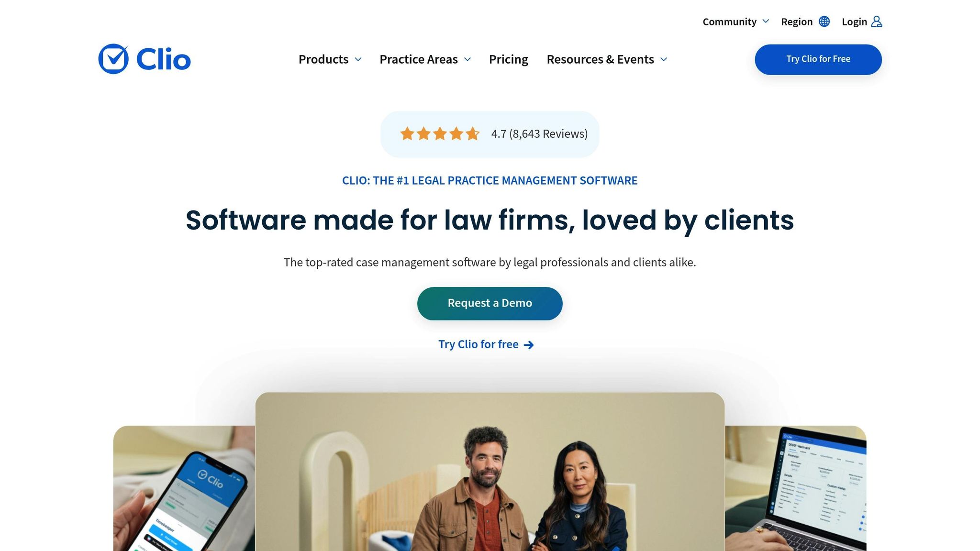Click the Try Clio for Free header button
Viewport: 980px width, 551px height.
pos(818,59)
